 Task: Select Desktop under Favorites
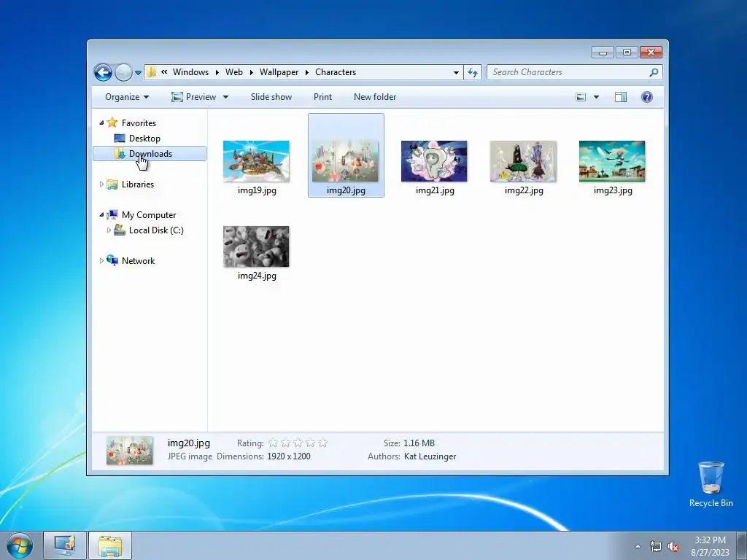144,138
